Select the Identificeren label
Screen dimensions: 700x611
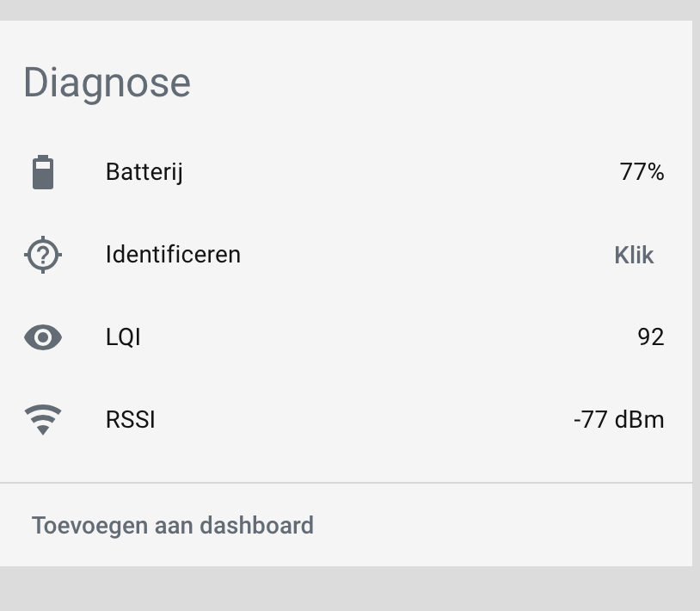tap(173, 255)
